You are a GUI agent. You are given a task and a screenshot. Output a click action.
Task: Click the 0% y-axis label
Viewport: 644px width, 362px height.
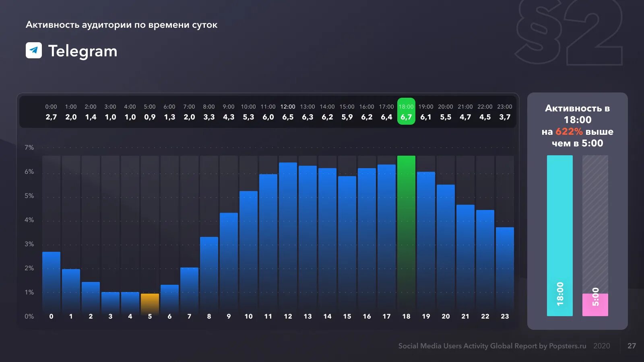[x=29, y=317]
